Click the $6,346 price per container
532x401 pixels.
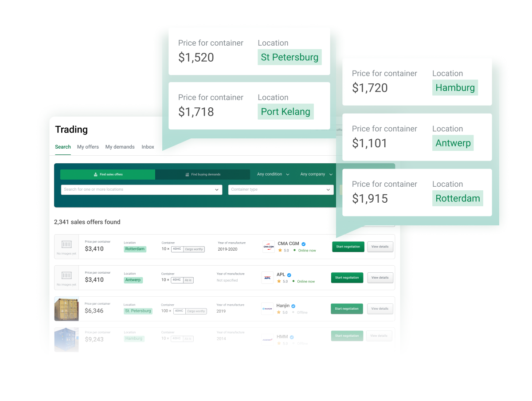[94, 311]
